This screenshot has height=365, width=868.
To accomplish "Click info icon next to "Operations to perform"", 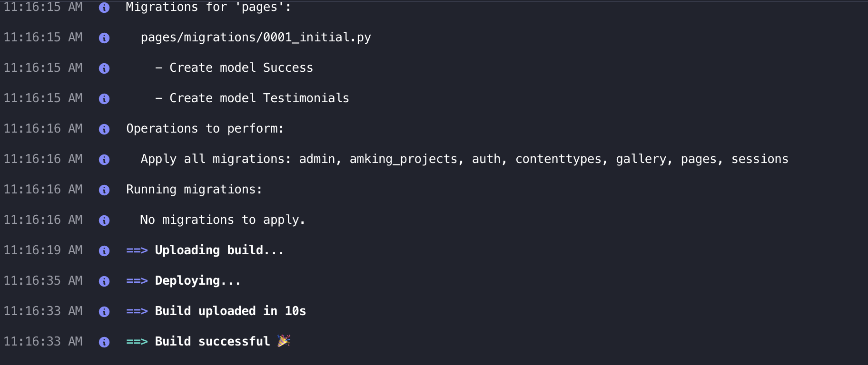I will 104,129.
